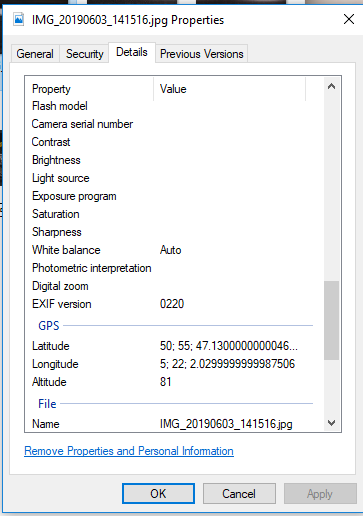Click the scroll down arrow in details list
The image size is (363, 516).
pyautogui.click(x=331, y=423)
